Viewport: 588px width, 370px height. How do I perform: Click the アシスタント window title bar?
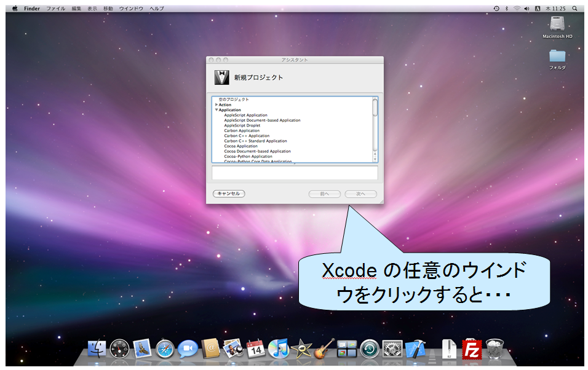(x=295, y=60)
